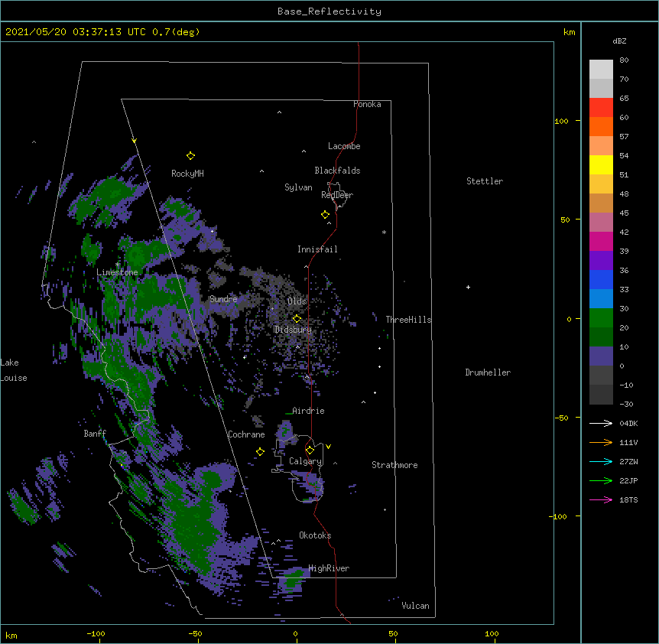
Task: Click the Drumheller city label
Action: click(488, 372)
